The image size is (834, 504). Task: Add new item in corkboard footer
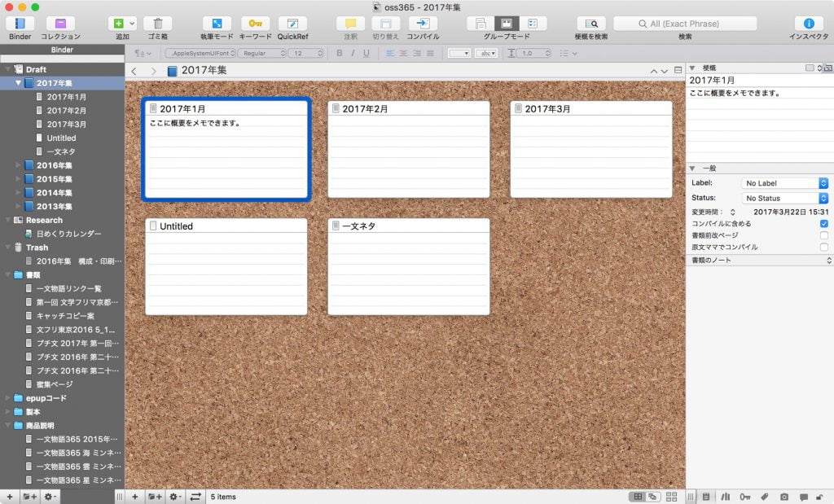click(x=134, y=497)
